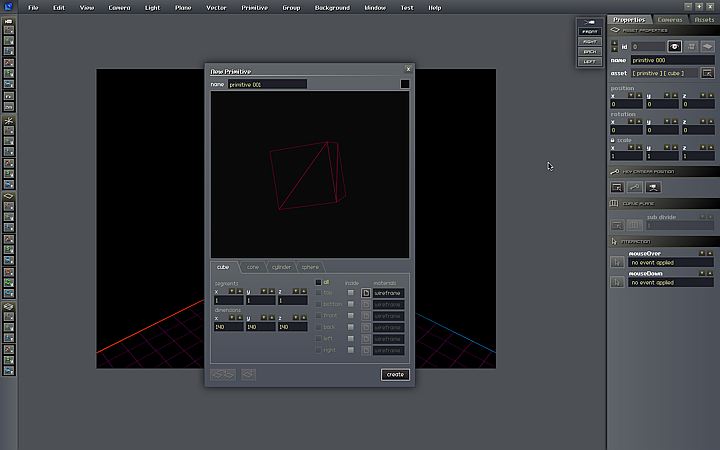720x450 pixels.
Task: Click the primitive name input field
Action: (x=266, y=84)
